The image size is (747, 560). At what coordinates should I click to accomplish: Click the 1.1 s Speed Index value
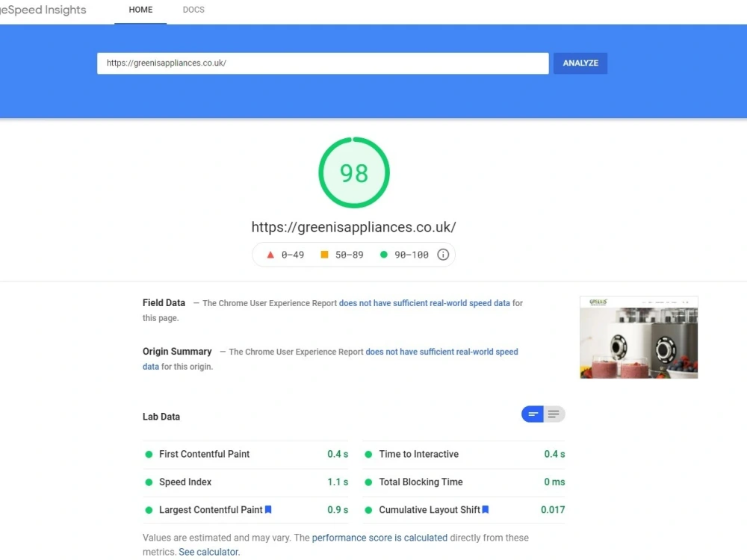pos(338,482)
